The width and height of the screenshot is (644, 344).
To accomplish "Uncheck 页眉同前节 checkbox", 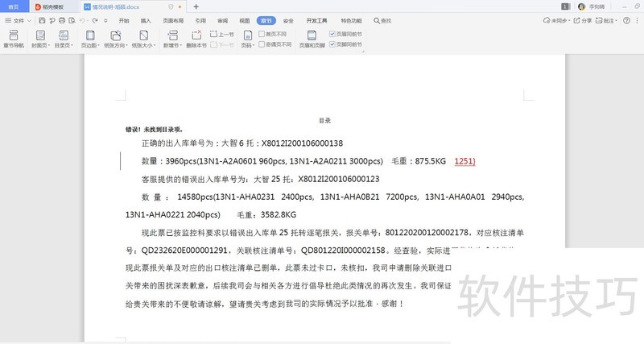I will click(332, 34).
